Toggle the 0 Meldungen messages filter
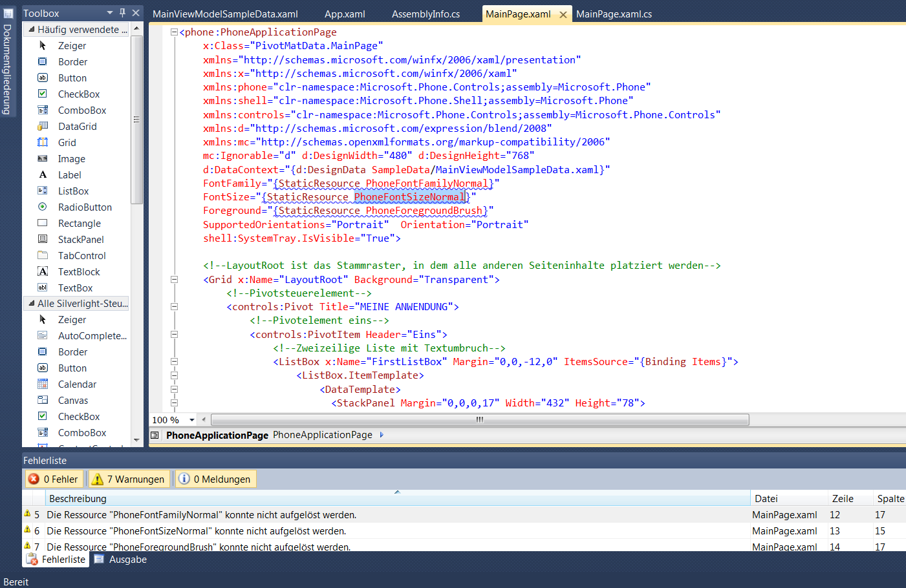 [x=215, y=479]
